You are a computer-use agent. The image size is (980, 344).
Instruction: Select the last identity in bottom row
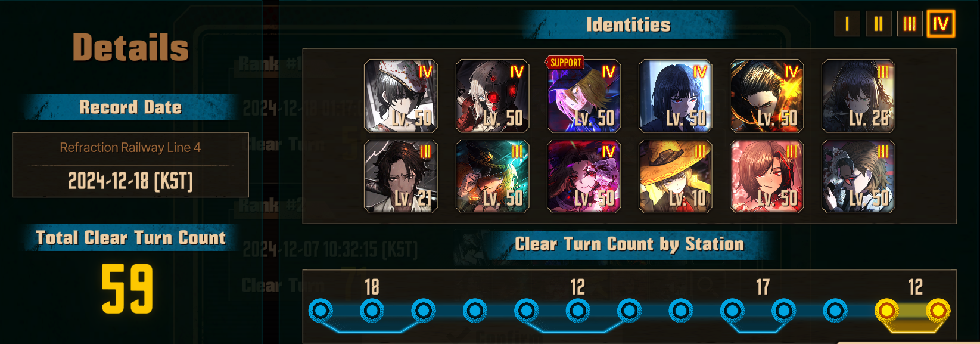[858, 176]
